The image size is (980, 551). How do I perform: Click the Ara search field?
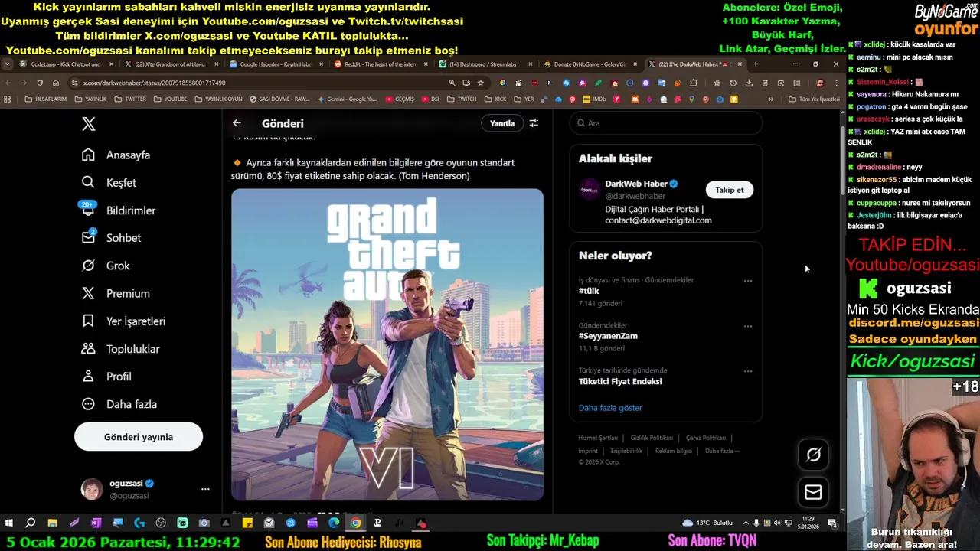pyautogui.click(x=666, y=123)
